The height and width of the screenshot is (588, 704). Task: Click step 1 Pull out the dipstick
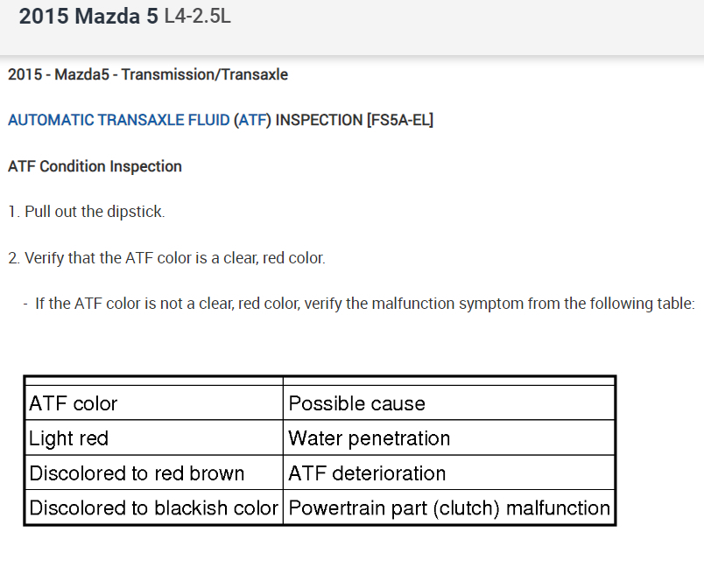[x=86, y=212]
